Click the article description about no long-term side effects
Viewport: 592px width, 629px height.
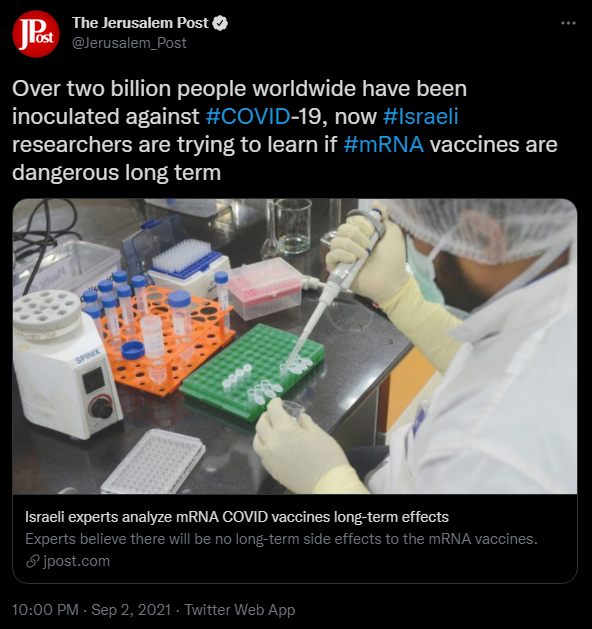point(281,539)
